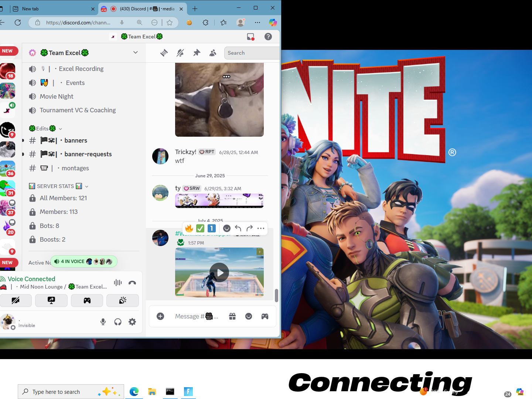Forward the hovered message

click(x=250, y=228)
